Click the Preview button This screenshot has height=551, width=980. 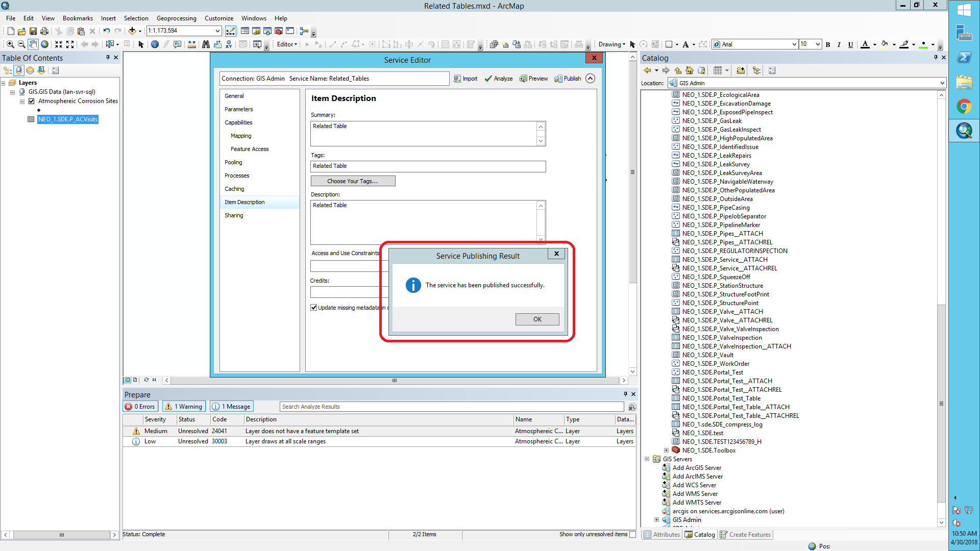(533, 79)
